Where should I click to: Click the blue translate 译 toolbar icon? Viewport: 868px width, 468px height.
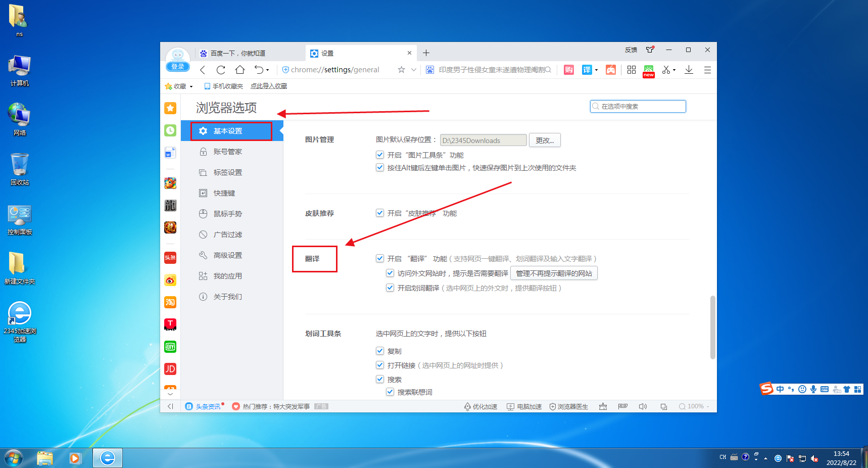(587, 70)
